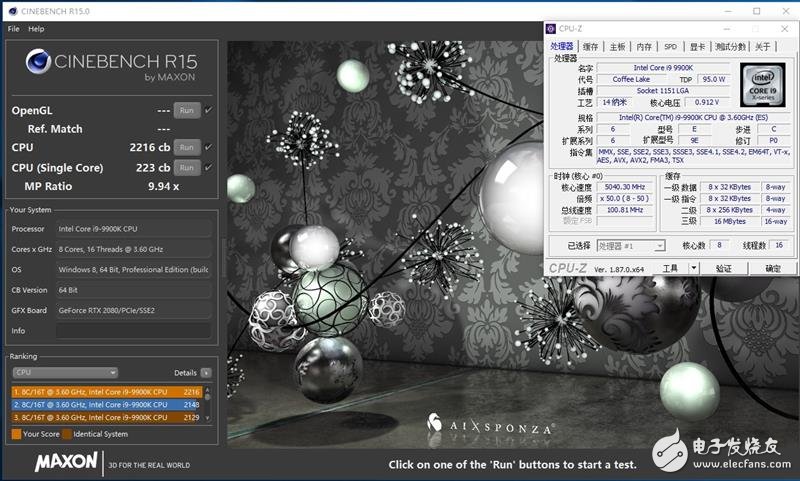Click the Info input field
Screen dimensions: 800x481
click(x=134, y=331)
